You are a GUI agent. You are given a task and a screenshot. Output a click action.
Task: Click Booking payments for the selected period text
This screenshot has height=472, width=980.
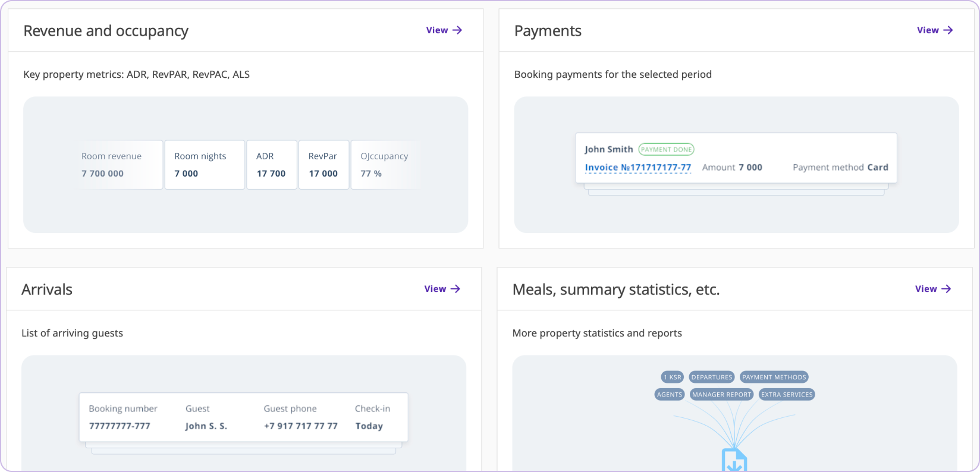613,74
